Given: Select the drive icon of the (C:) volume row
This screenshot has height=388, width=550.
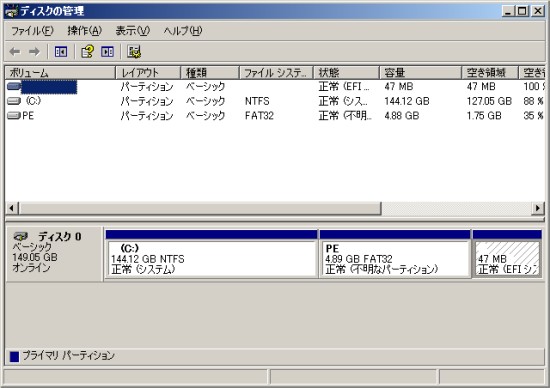Looking at the screenshot, I should 14,101.
